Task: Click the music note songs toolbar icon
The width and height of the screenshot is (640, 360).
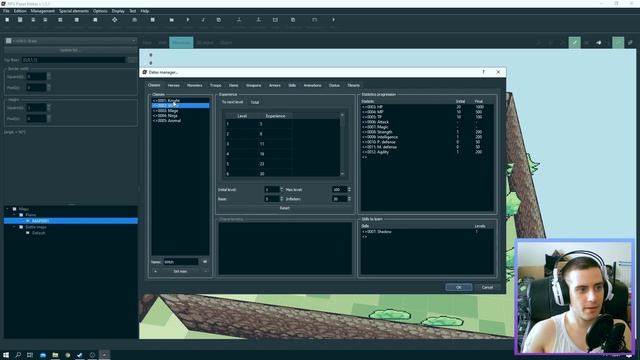Action: pos(203,20)
